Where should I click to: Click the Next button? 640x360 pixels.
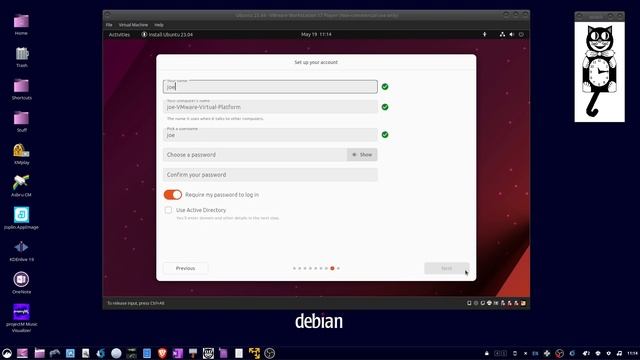pos(447,268)
